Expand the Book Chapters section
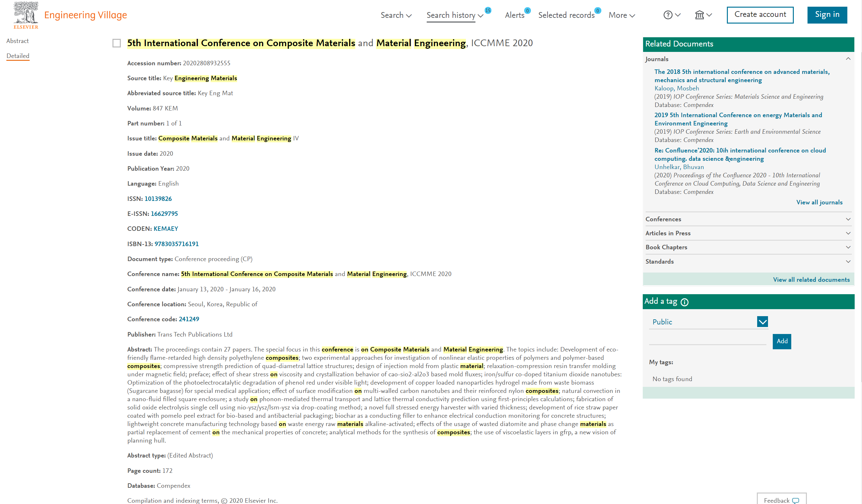 click(848, 247)
